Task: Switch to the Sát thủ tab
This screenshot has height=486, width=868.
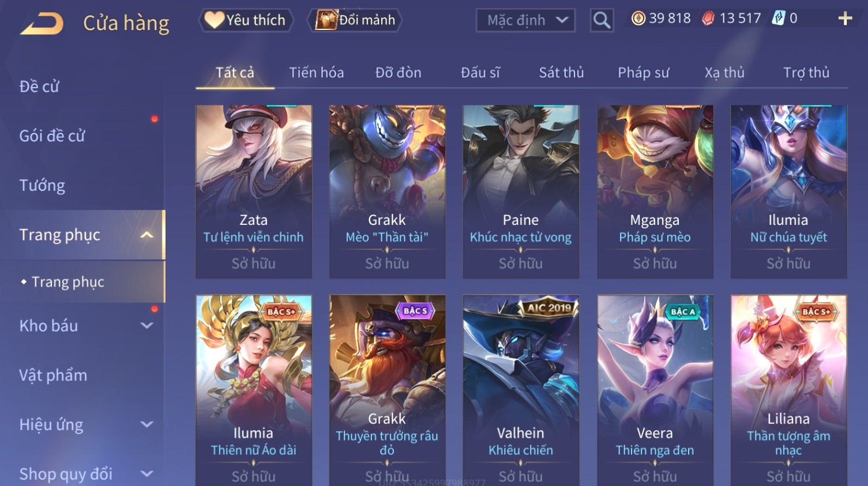Action: click(x=561, y=73)
